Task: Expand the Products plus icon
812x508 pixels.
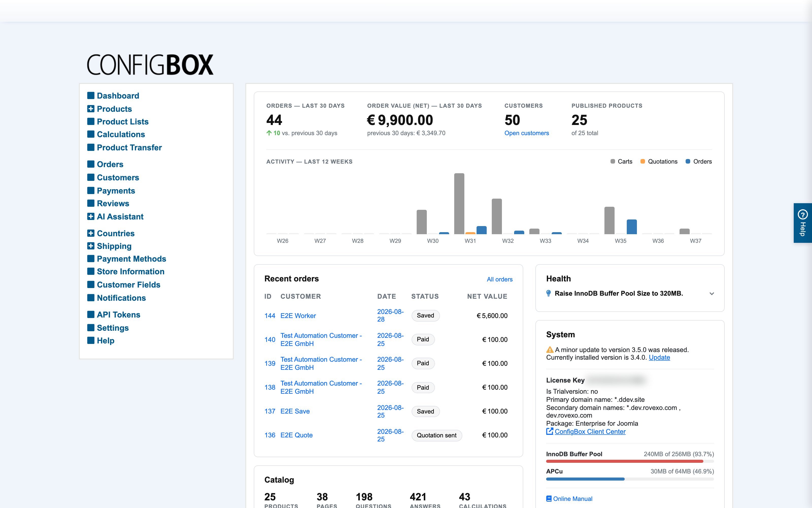Action: 91,108
